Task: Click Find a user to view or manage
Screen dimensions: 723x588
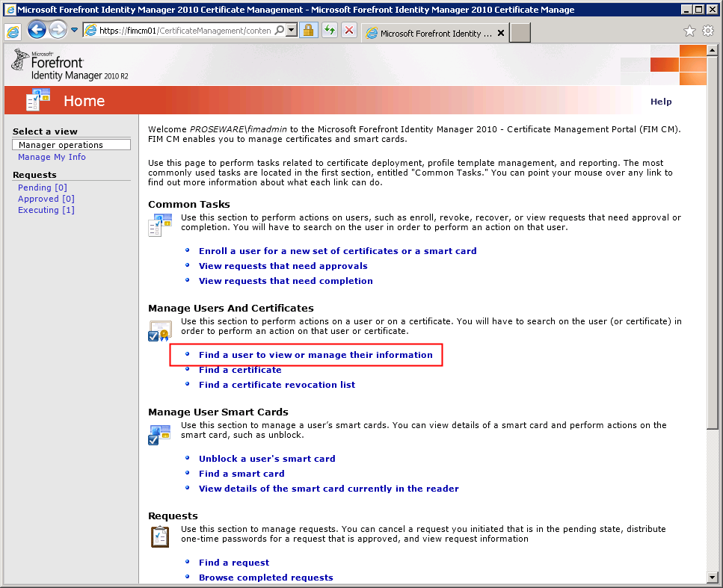Action: click(316, 355)
